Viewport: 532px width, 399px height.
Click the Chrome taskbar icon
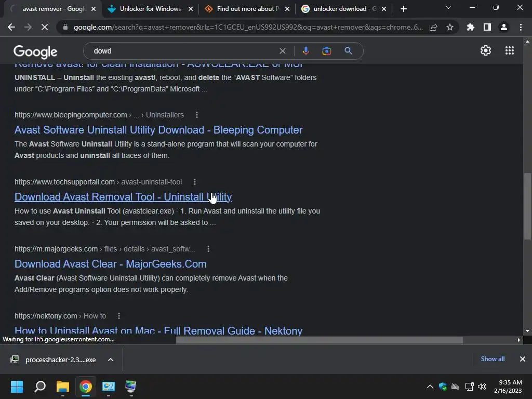point(86,387)
